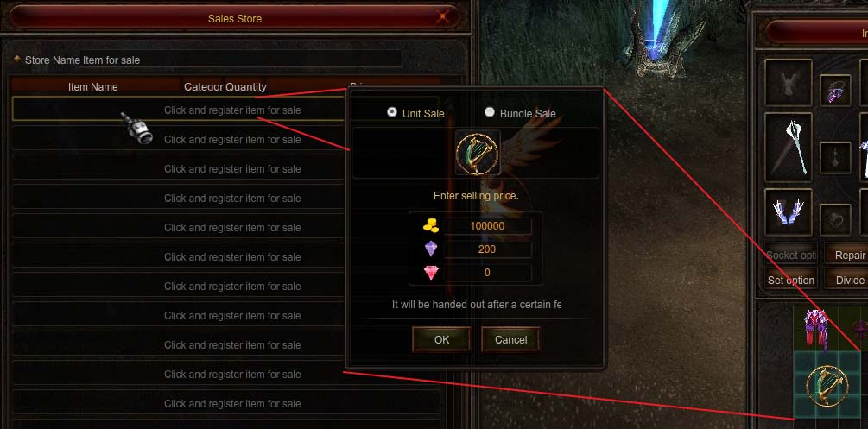The width and height of the screenshot is (868, 429).
Task: Click the ruby price field showing 0
Action: coord(487,273)
